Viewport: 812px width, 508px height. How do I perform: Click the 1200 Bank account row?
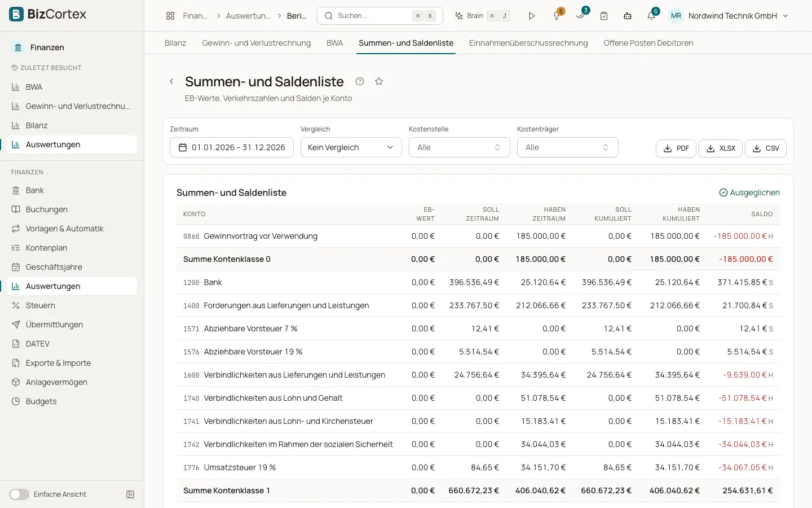click(478, 282)
